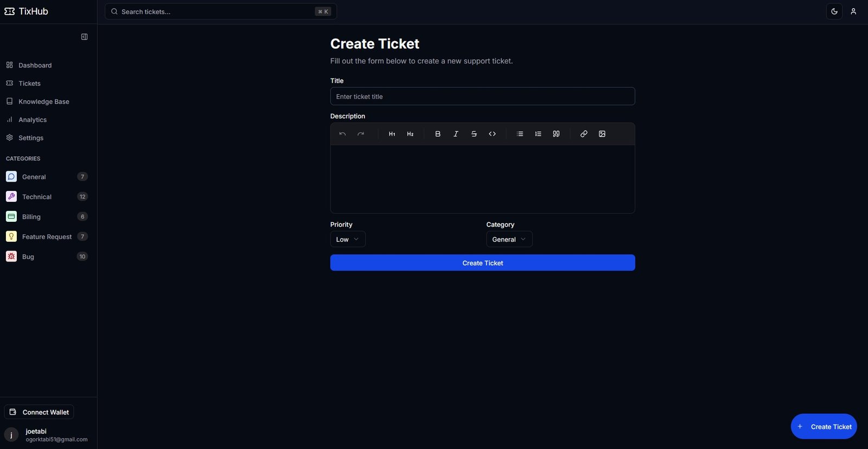Viewport: 868px width, 449px height.
Task: Click the Connect Wallet button
Action: (39, 412)
